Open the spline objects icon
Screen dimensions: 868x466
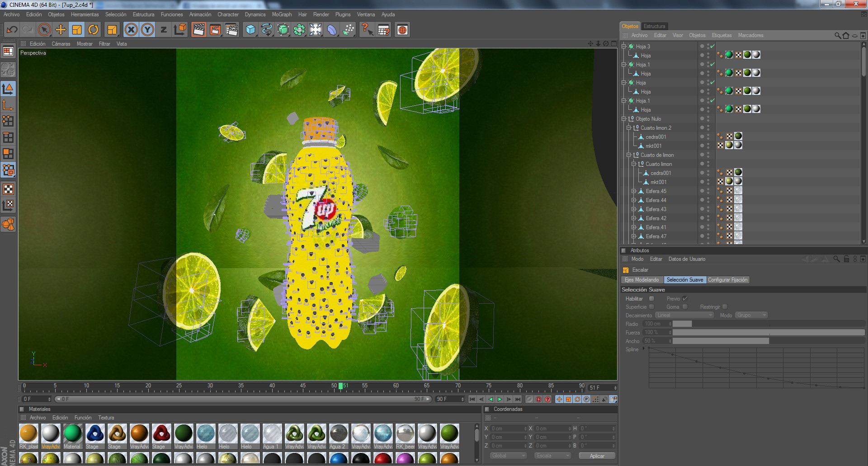click(267, 30)
